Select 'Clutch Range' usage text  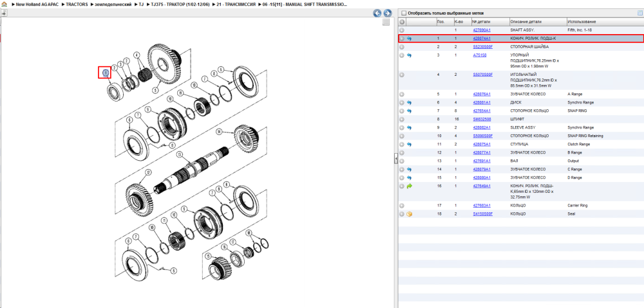pyautogui.click(x=579, y=145)
